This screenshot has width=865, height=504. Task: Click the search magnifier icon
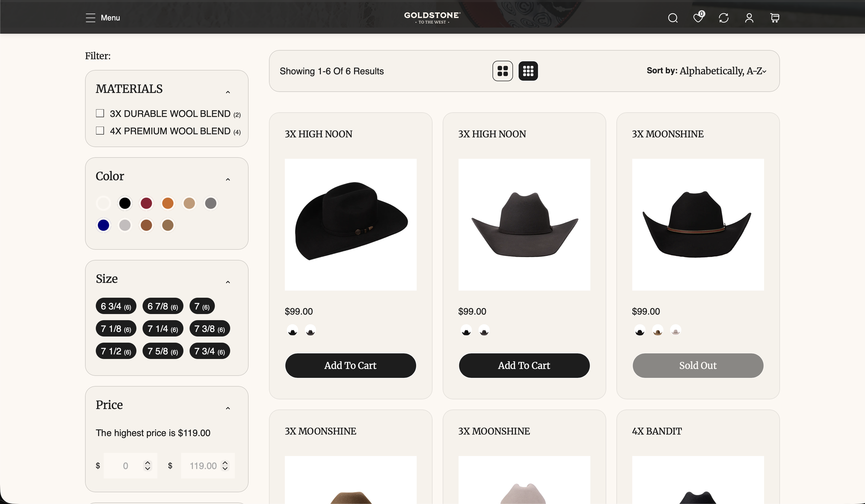pyautogui.click(x=673, y=18)
